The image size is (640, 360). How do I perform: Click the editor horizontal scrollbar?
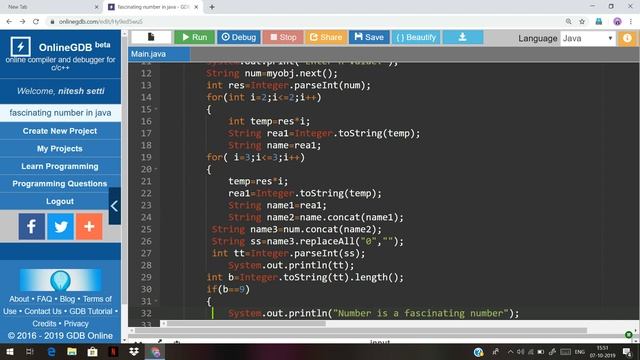coord(246,324)
